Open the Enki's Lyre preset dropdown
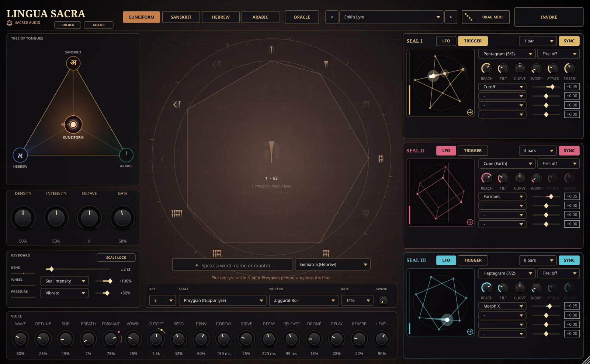Image resolution: width=590 pixels, height=364 pixels. click(x=391, y=17)
